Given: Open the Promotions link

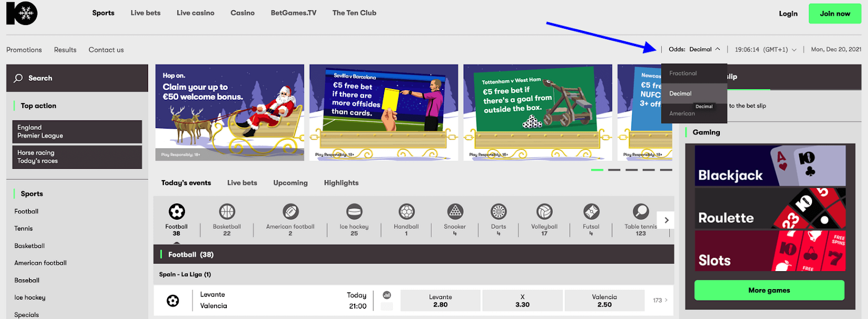Looking at the screenshot, I should (x=24, y=50).
